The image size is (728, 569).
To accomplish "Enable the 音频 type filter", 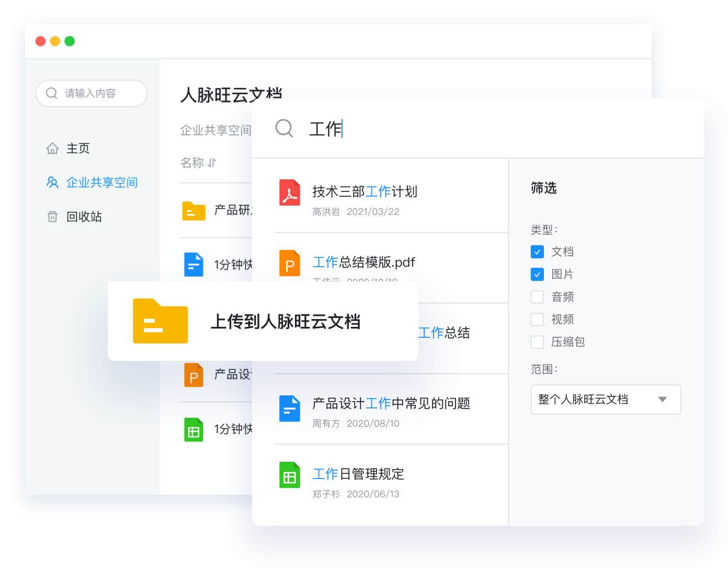I will [x=537, y=297].
